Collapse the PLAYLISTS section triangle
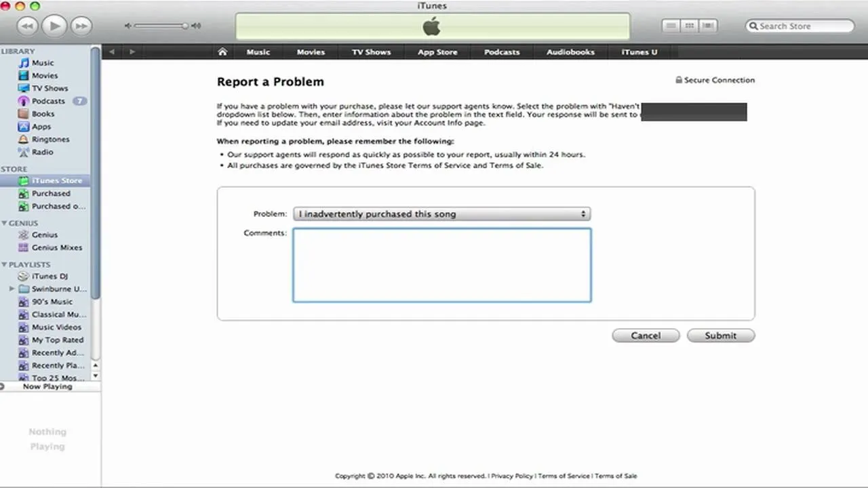Image resolution: width=868 pixels, height=488 pixels. tap(4, 265)
